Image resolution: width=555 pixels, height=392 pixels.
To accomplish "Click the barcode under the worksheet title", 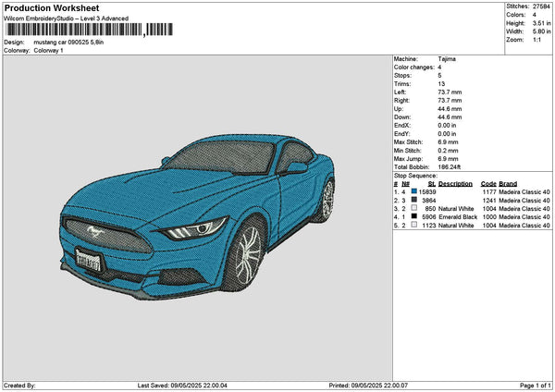I will click(87, 30).
